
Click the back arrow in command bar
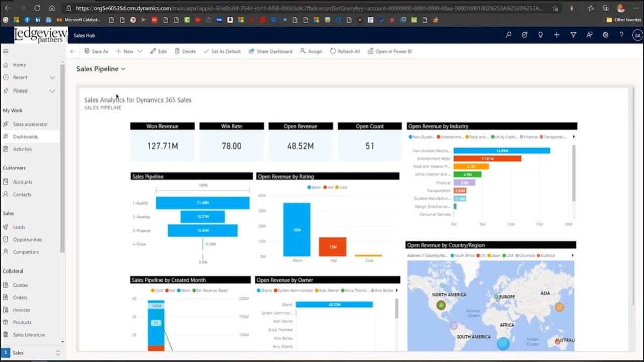tap(73, 51)
